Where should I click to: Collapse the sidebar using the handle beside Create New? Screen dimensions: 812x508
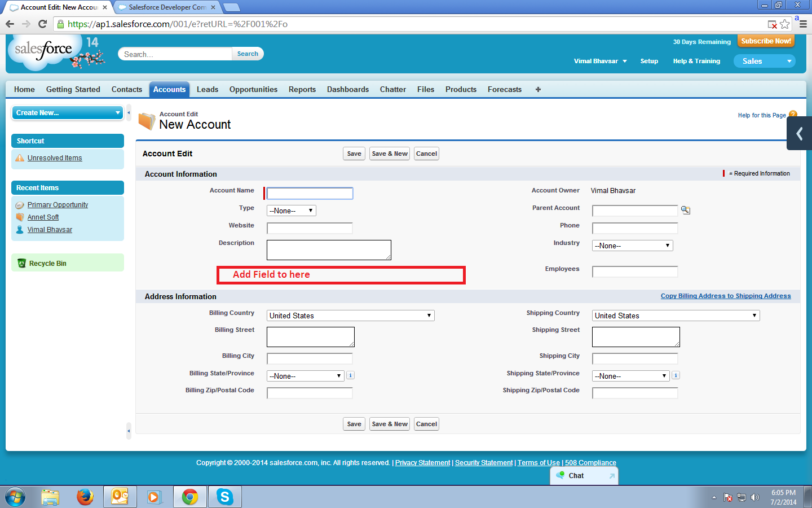pyautogui.click(x=129, y=112)
